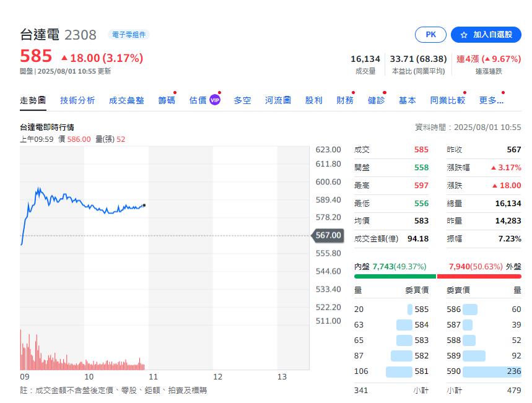Open the 河流圖 tab
The image size is (532, 403).
click(x=278, y=100)
